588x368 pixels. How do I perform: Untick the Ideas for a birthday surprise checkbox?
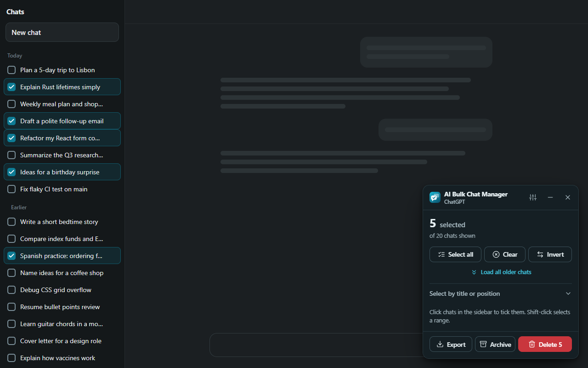[11, 172]
